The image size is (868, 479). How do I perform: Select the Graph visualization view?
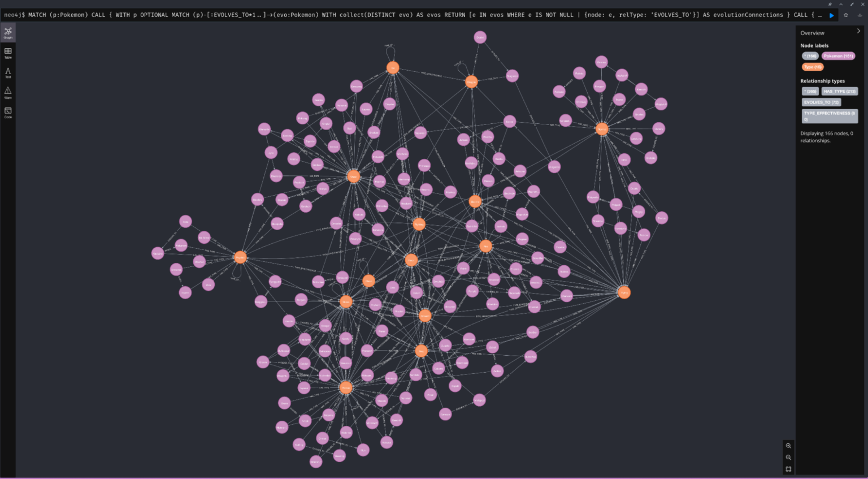click(x=8, y=32)
